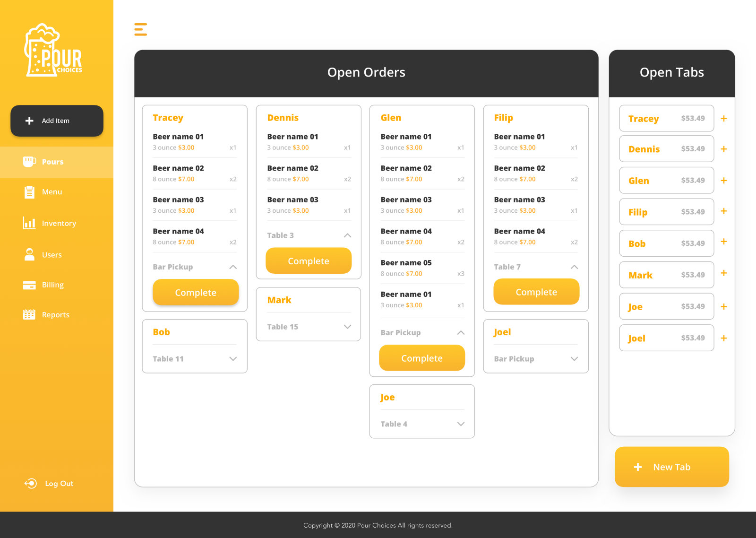Click the Log Out arrow icon
This screenshot has width=756, height=538.
point(31,483)
